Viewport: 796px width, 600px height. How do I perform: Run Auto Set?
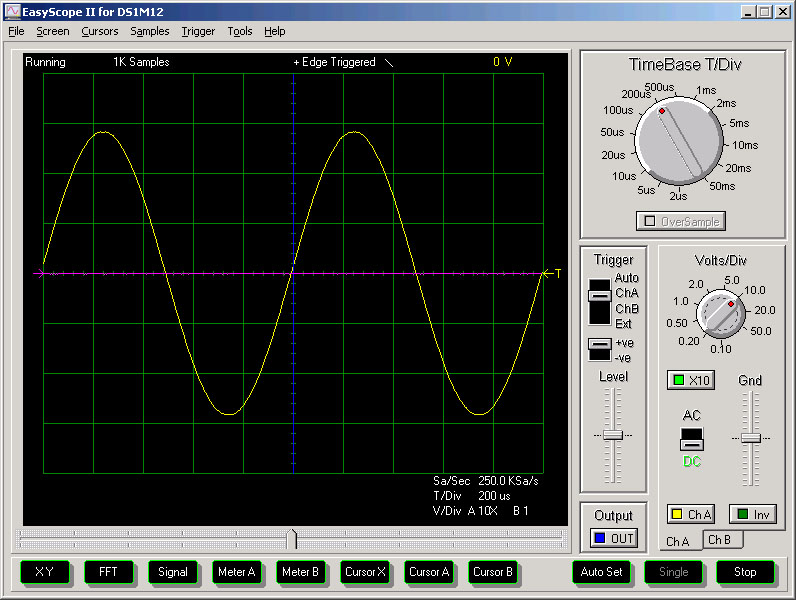[602, 572]
